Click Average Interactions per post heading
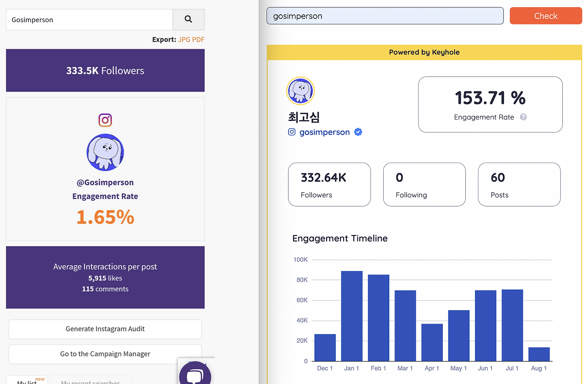 point(105,267)
